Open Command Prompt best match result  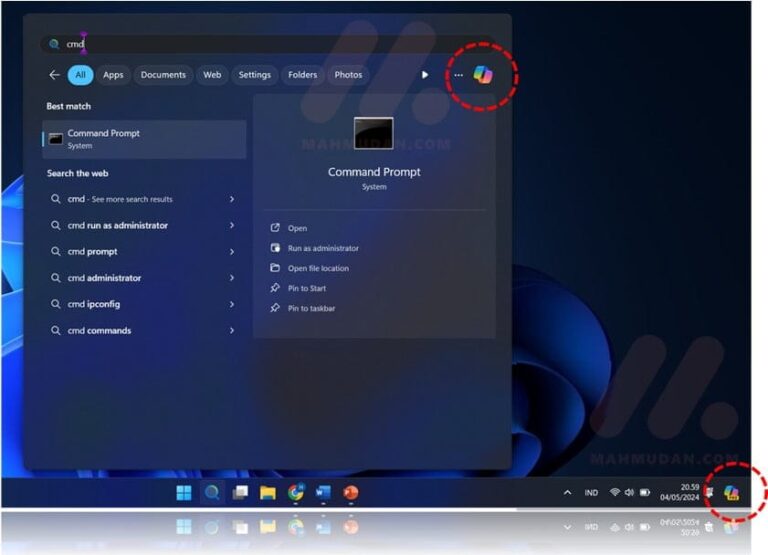tap(144, 139)
